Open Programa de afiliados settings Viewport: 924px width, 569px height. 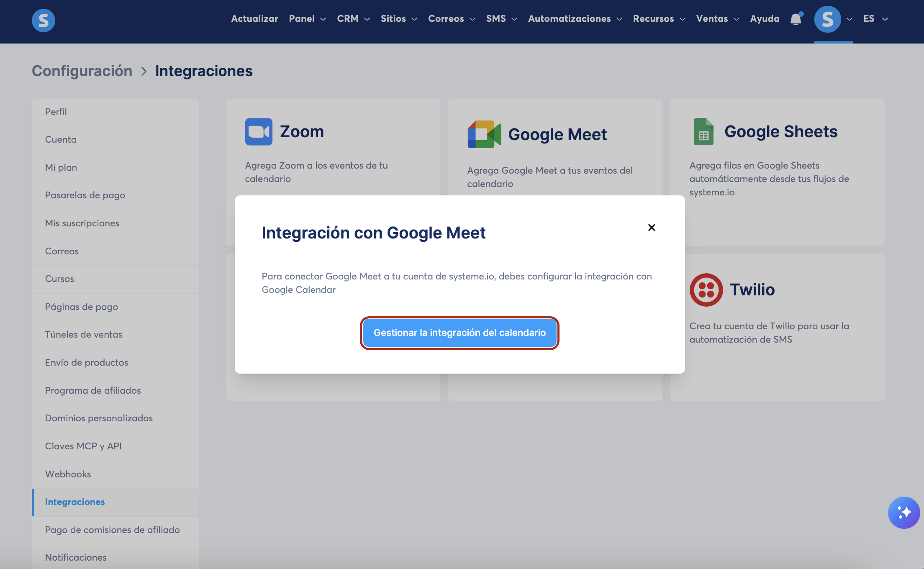pyautogui.click(x=116, y=391)
